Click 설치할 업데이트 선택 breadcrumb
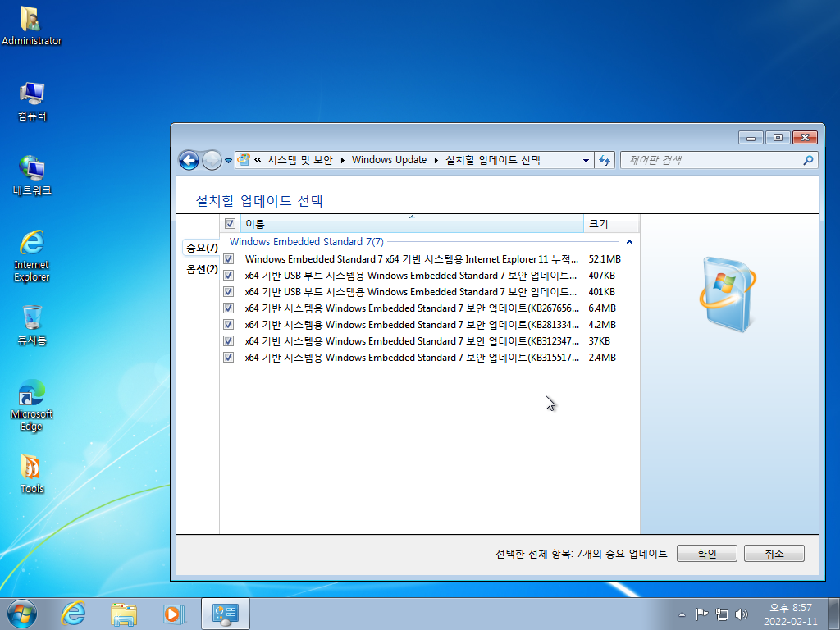Viewport: 840px width, 630px height. [493, 160]
